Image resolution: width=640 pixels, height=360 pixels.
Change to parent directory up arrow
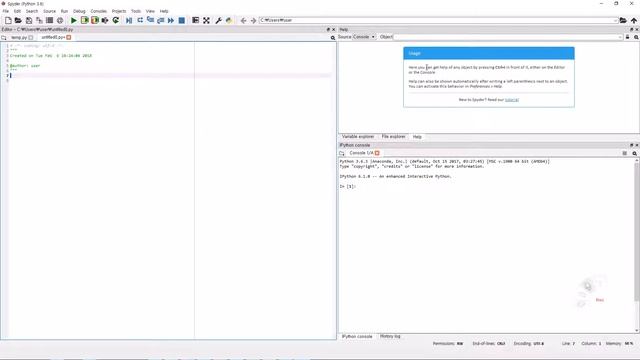point(634,20)
